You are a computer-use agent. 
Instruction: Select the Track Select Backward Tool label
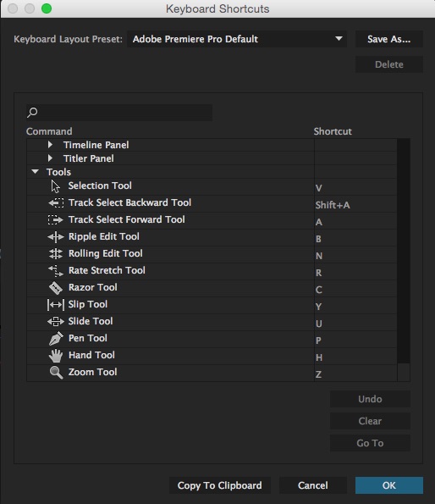[129, 202]
